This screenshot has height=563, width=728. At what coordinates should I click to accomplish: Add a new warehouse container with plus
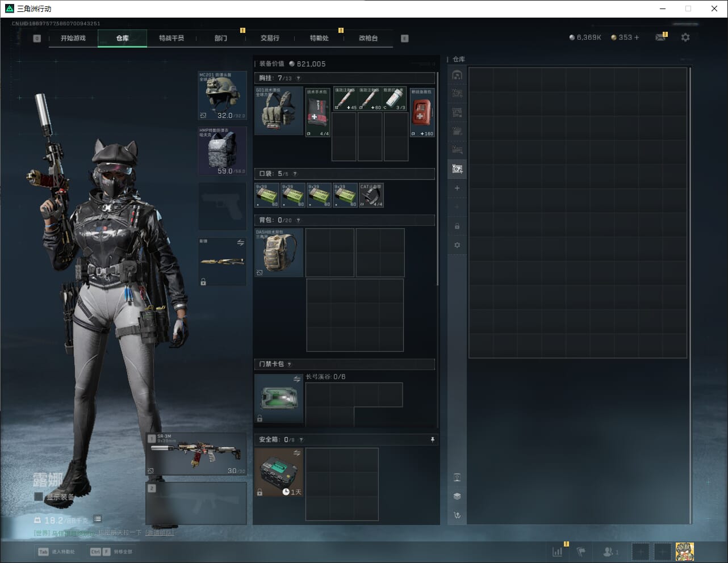coord(457,188)
